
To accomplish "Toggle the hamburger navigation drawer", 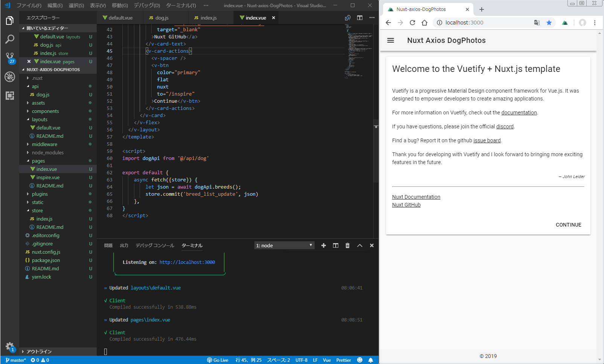I will [x=391, y=40].
